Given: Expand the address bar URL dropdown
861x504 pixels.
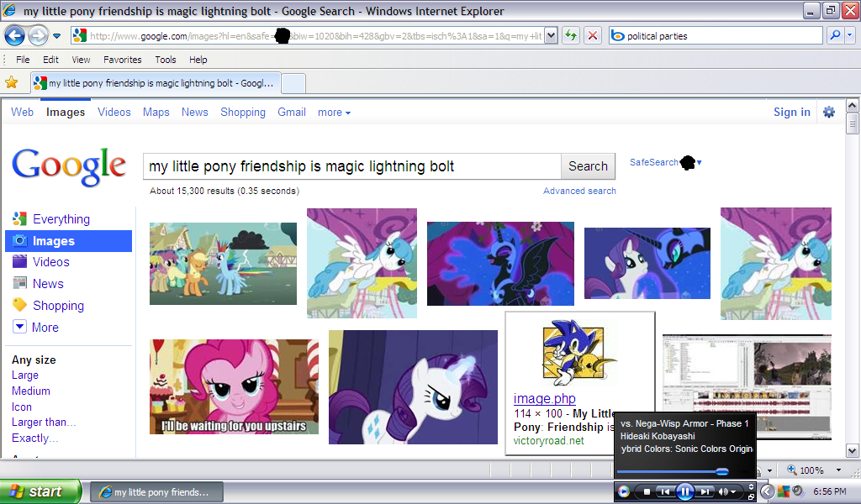Looking at the screenshot, I should [x=551, y=35].
